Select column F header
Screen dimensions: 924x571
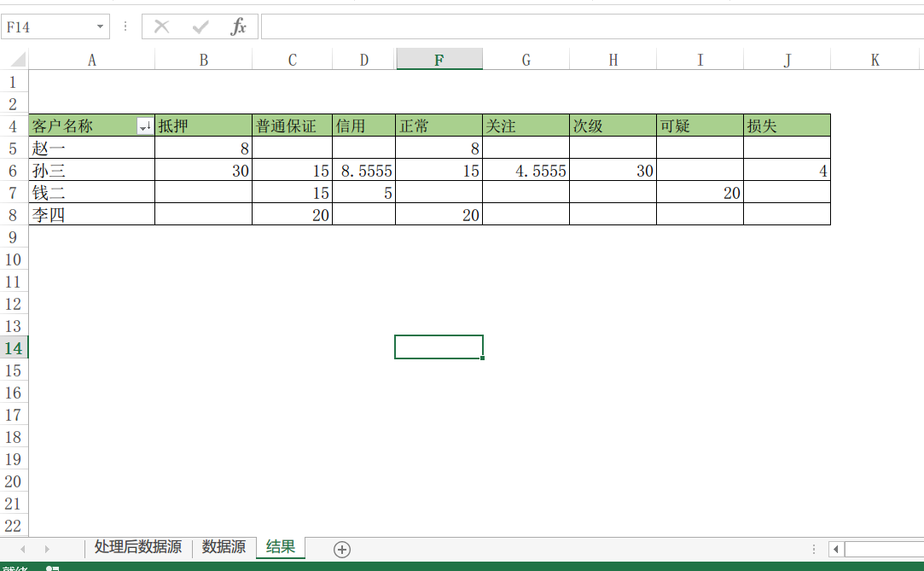[439, 60]
